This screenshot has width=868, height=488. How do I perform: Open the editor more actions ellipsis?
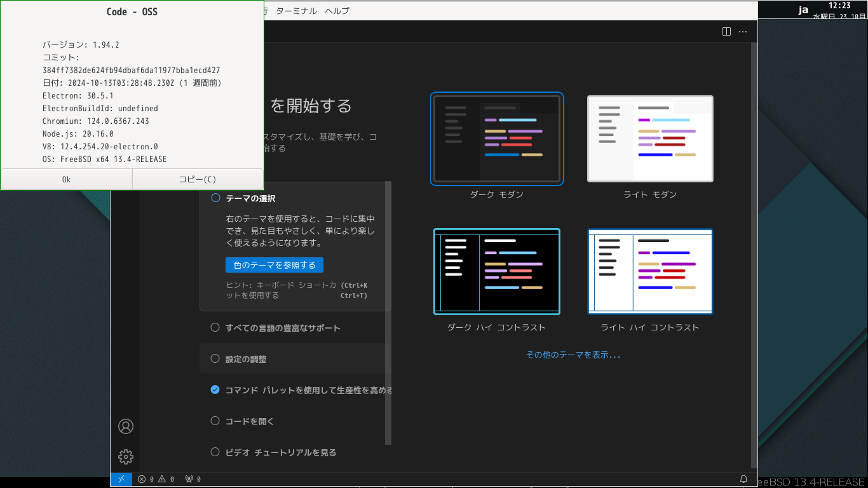pyautogui.click(x=743, y=31)
